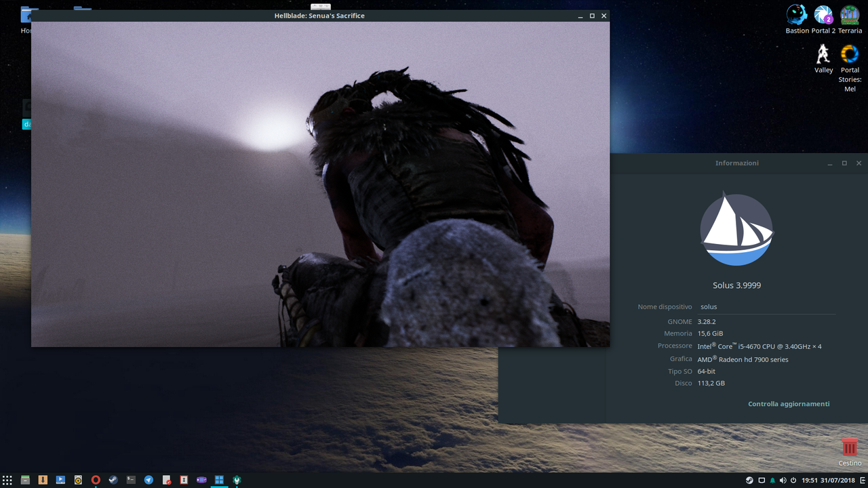The width and height of the screenshot is (868, 488).
Task: Open the application menu grid in the panel
Action: [7, 480]
